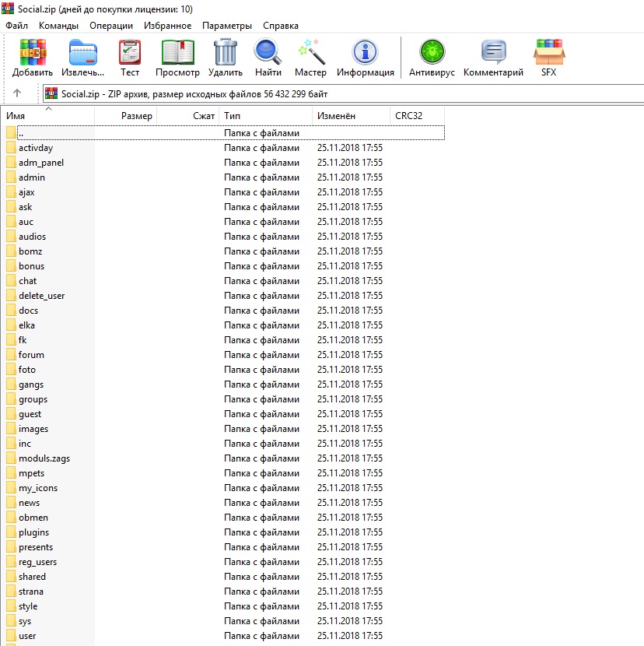Click the Добавить (Add) toolbar icon
Viewport: 644px width, 646px height.
(x=33, y=53)
